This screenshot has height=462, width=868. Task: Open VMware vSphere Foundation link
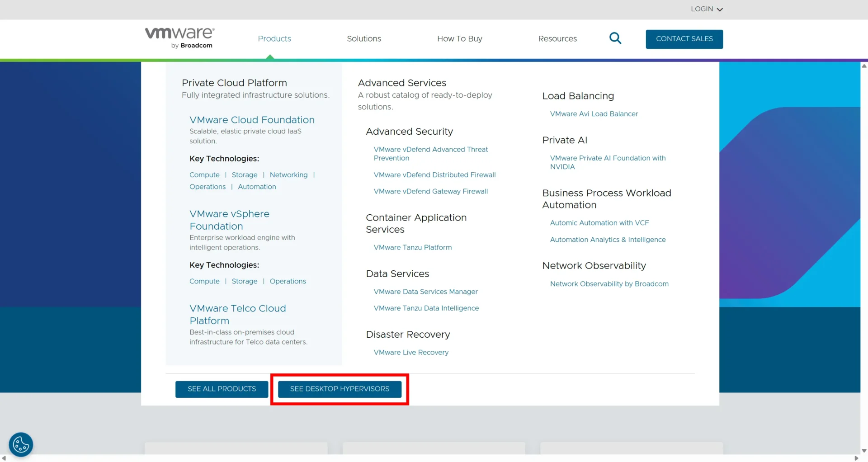pos(229,220)
